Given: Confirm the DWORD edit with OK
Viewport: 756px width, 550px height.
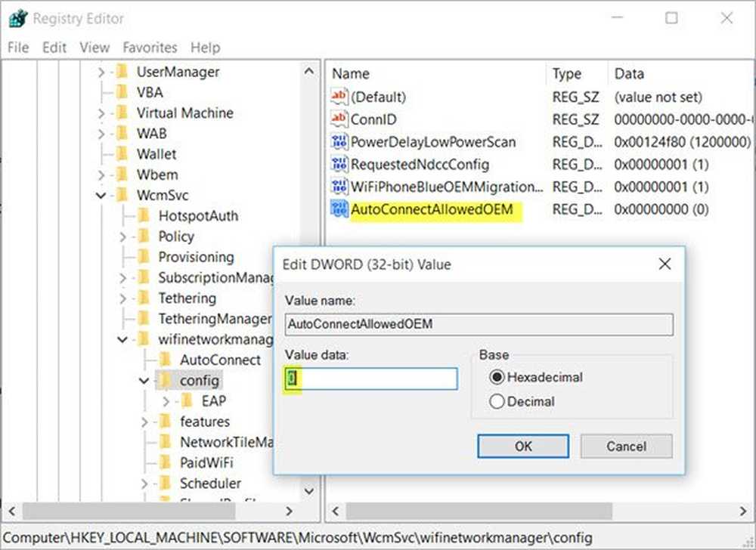Looking at the screenshot, I should [523, 446].
